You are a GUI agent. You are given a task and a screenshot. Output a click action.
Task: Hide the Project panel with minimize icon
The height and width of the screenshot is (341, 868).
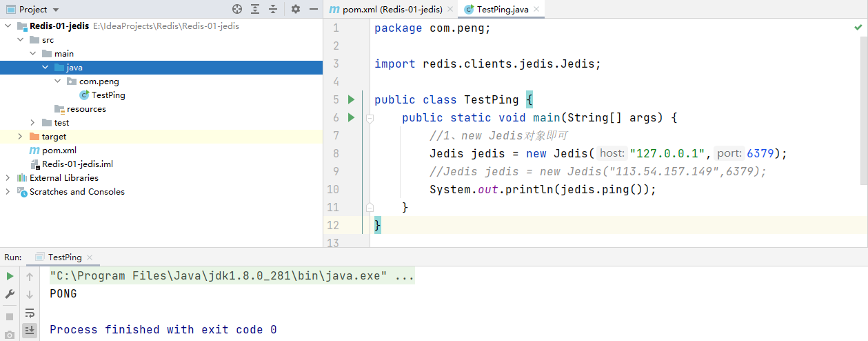(314, 9)
